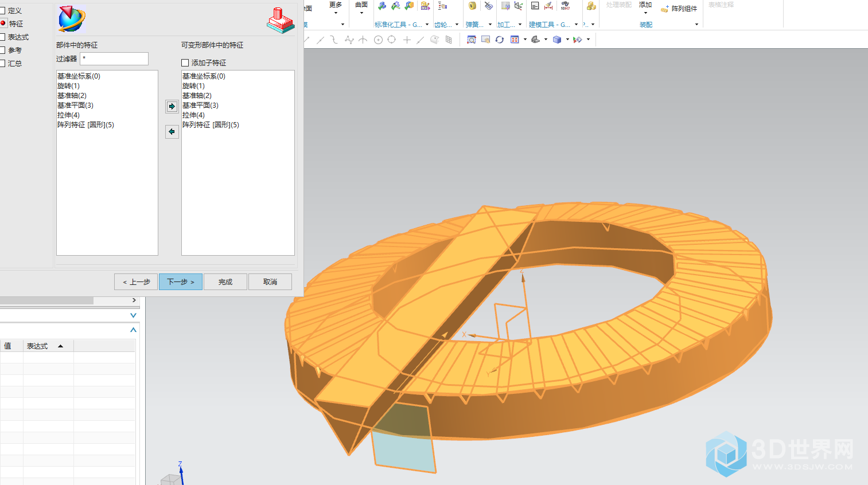Click the zigzag spline points icon
This screenshot has width=868, height=485.
[x=349, y=40]
